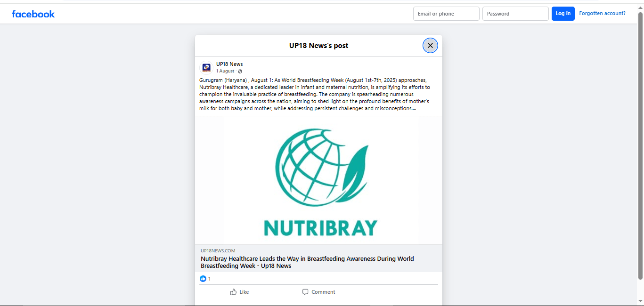Click the 1 August post timestamp
The height and width of the screenshot is (306, 644).
(225, 71)
